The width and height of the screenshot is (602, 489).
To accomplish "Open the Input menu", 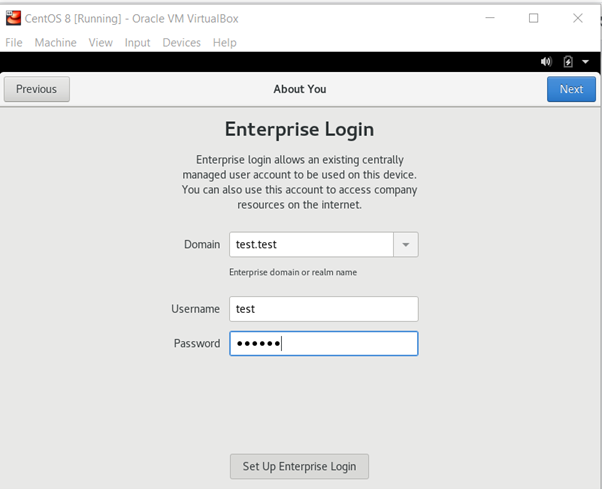I will click(137, 43).
